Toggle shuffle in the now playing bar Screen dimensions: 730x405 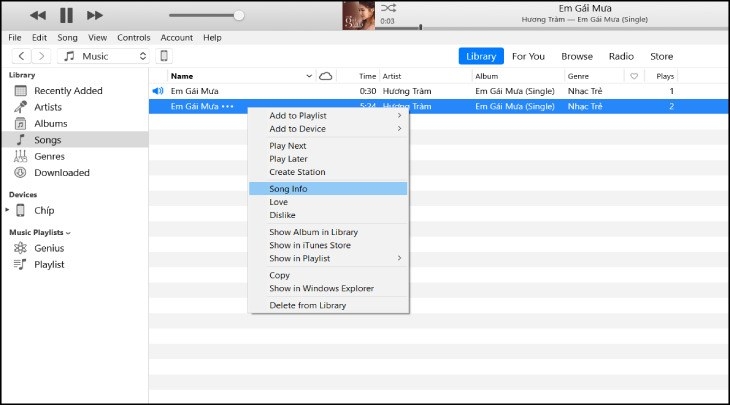click(387, 7)
